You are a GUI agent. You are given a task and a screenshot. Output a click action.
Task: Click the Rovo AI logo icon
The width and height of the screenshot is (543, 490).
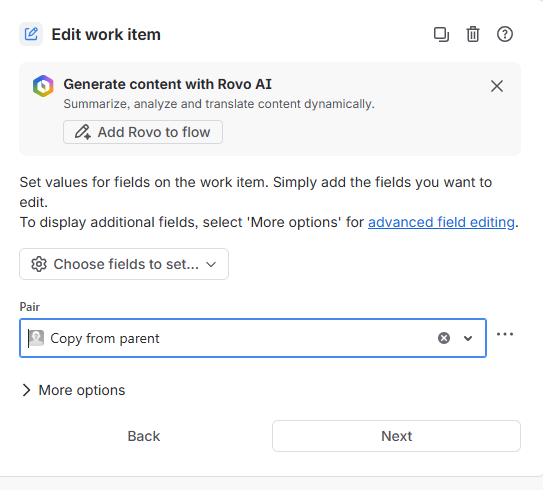[x=43, y=86]
